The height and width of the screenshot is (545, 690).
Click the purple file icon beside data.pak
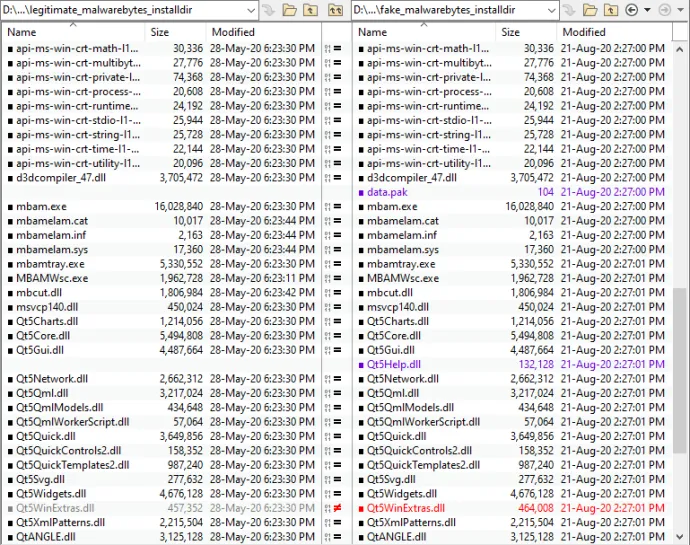point(361,193)
